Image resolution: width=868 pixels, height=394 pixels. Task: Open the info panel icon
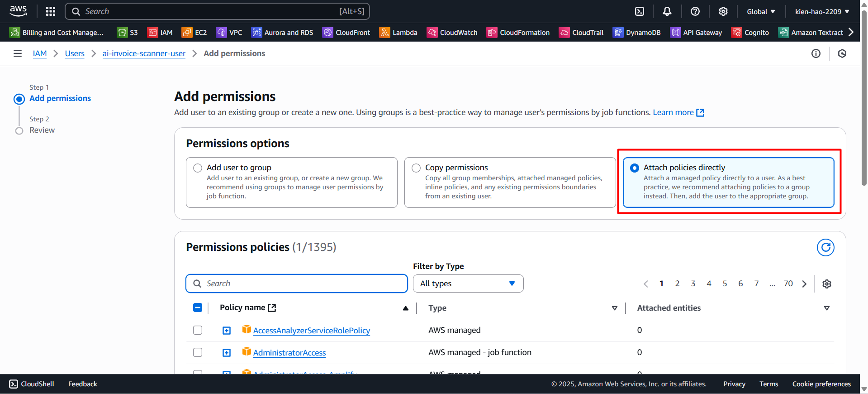[816, 53]
